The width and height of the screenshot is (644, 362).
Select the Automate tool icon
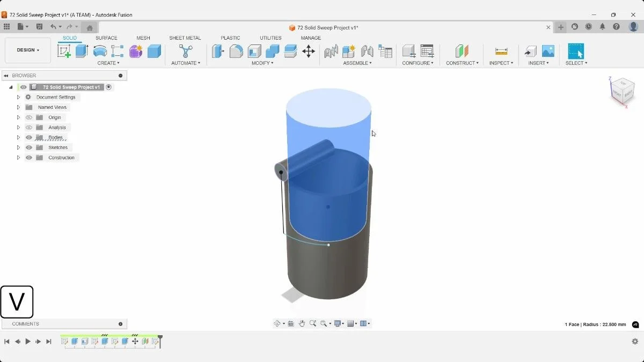(x=186, y=51)
